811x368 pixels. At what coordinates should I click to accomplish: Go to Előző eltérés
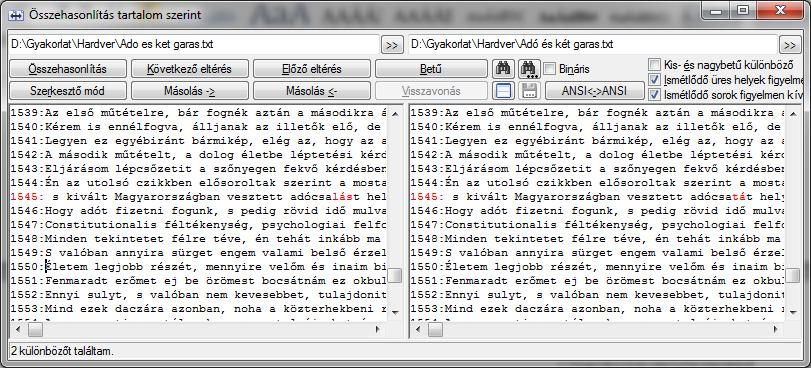(312, 68)
